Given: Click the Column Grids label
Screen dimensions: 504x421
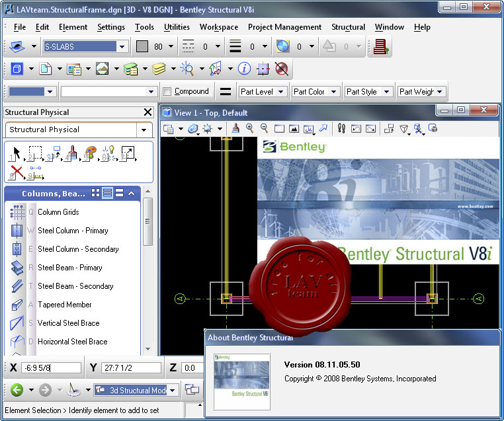Looking at the screenshot, I should point(58,212).
